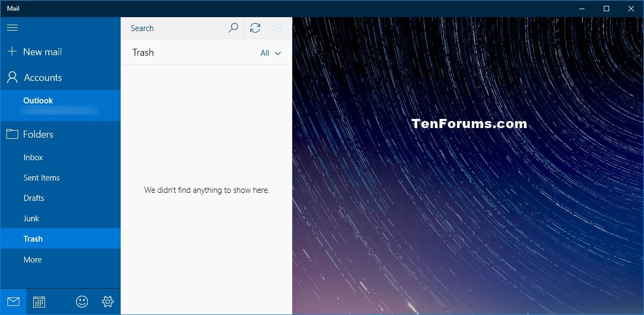Click the New mail plus icon
Viewport: 644px width, 315px height.
click(x=12, y=51)
